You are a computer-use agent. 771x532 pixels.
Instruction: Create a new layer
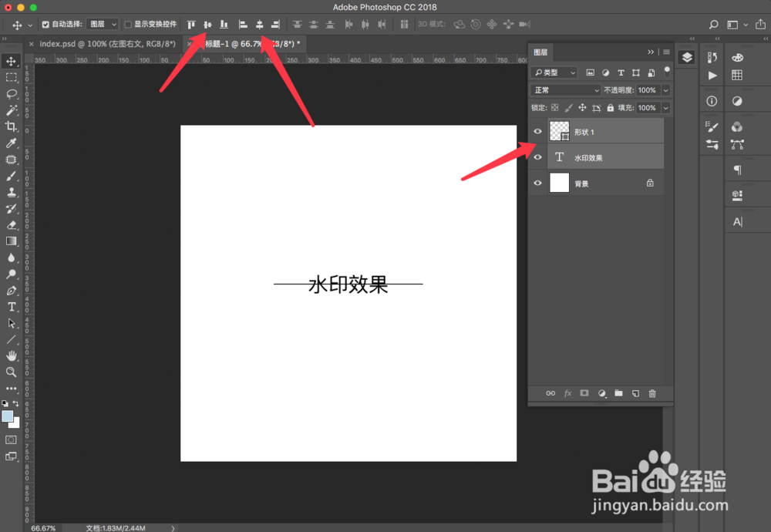point(635,393)
